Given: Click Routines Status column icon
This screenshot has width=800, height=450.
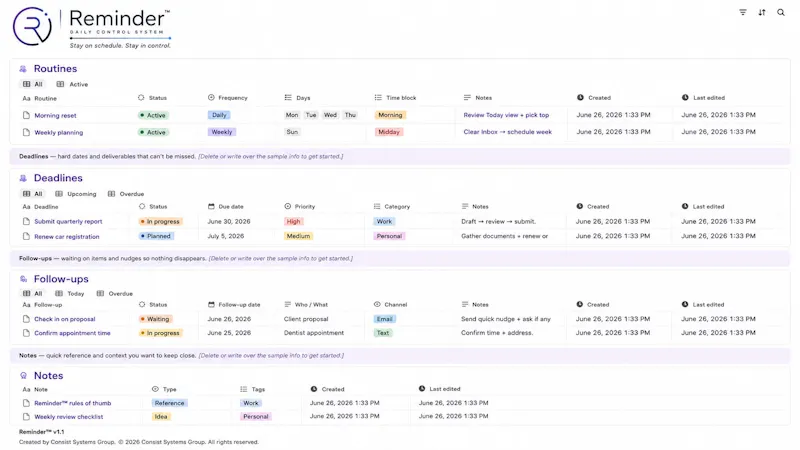Looking at the screenshot, I should (x=141, y=97).
